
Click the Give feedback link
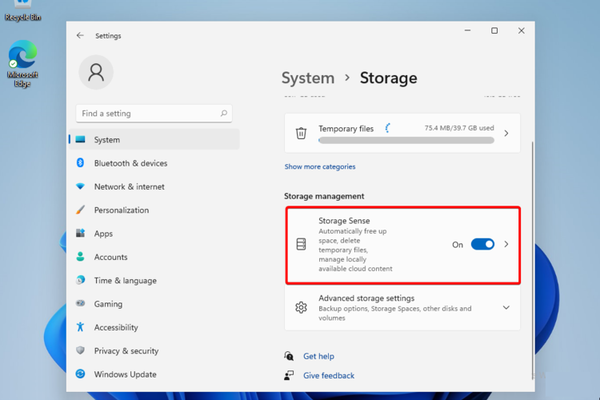pos(328,376)
